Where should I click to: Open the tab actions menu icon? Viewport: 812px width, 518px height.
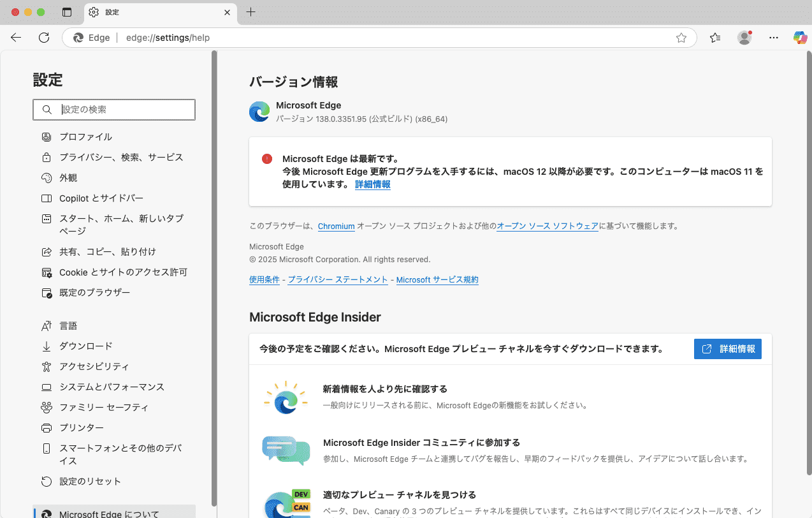pyautogui.click(x=67, y=12)
